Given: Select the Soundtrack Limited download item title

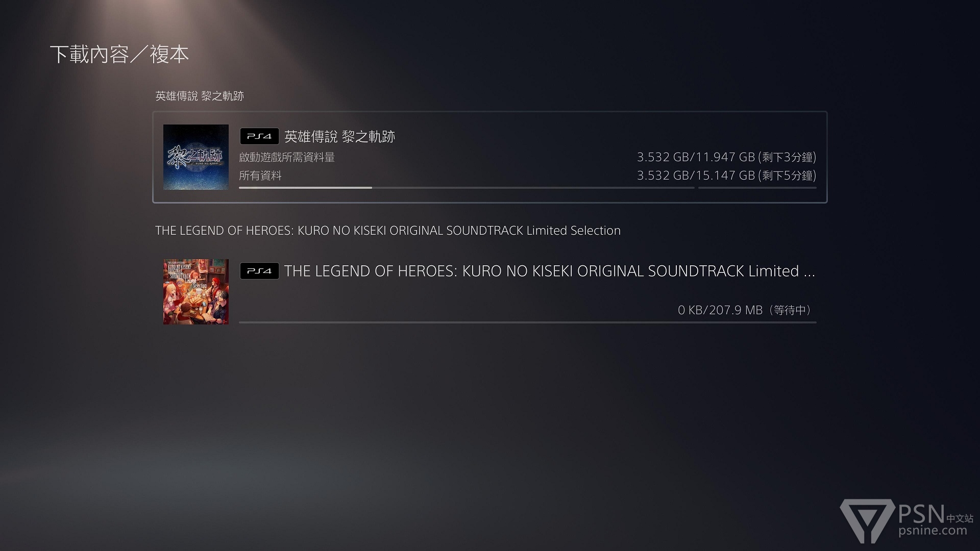Looking at the screenshot, I should point(550,271).
